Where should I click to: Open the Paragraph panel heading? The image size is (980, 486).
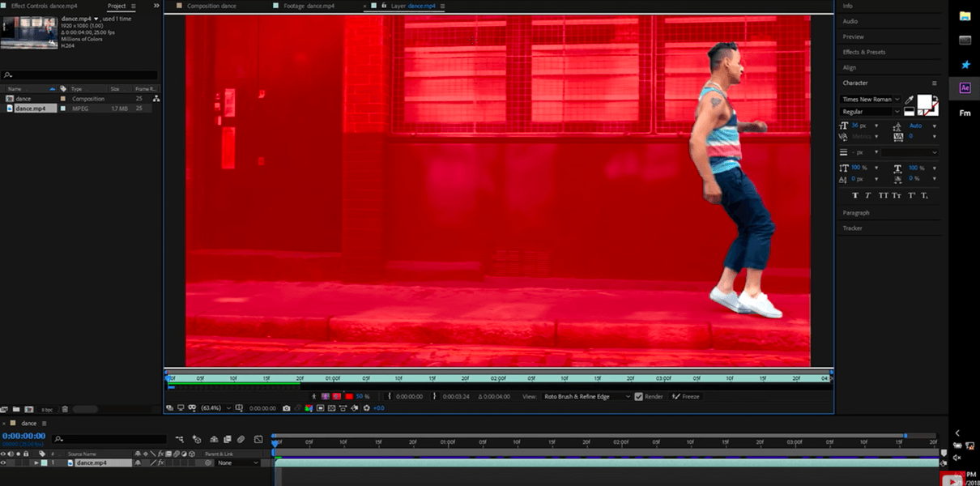click(856, 212)
